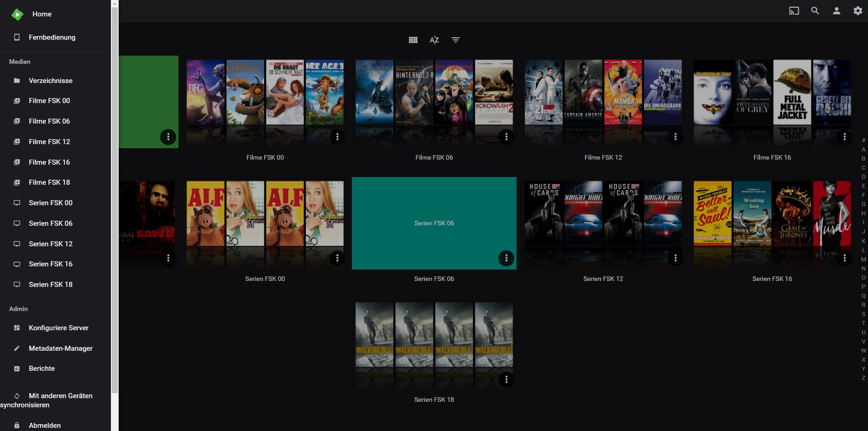Open the AZ sort options
Viewport: 868px width, 431px height.
(434, 40)
